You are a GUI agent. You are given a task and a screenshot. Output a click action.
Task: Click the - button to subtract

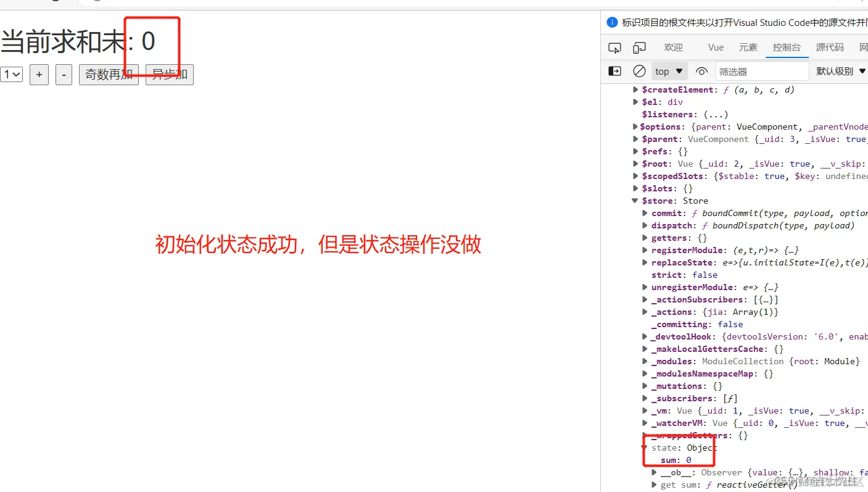(64, 75)
